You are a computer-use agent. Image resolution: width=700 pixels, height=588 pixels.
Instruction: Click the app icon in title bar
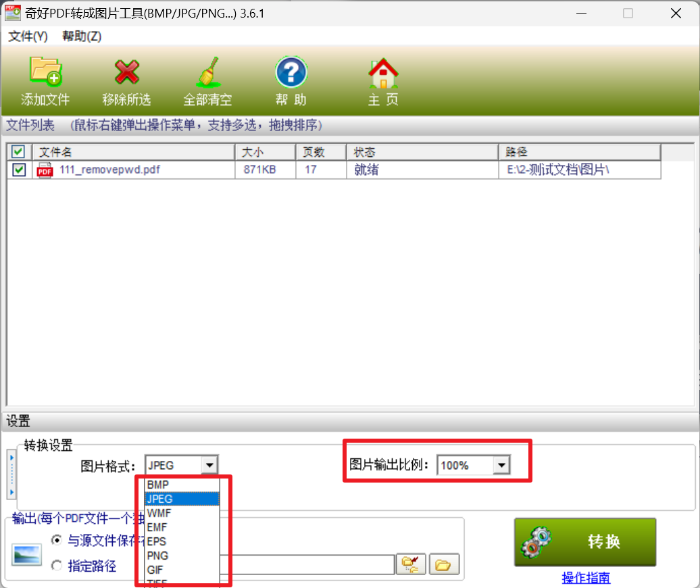[x=12, y=13]
